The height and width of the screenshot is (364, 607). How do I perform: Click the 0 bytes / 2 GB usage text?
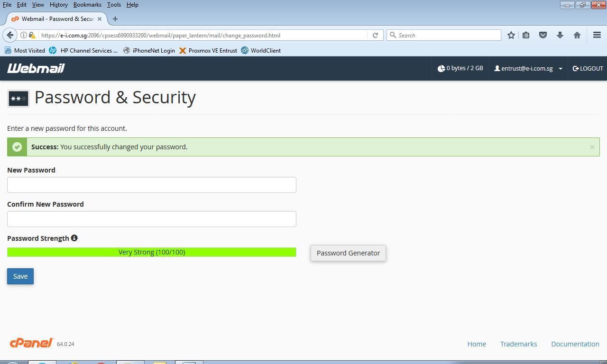point(465,68)
